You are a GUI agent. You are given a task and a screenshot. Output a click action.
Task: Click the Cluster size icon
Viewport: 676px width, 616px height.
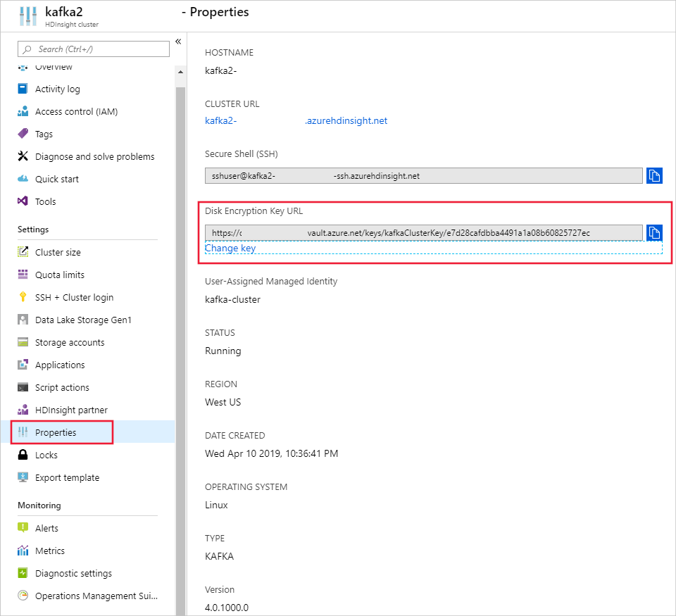[23, 253]
